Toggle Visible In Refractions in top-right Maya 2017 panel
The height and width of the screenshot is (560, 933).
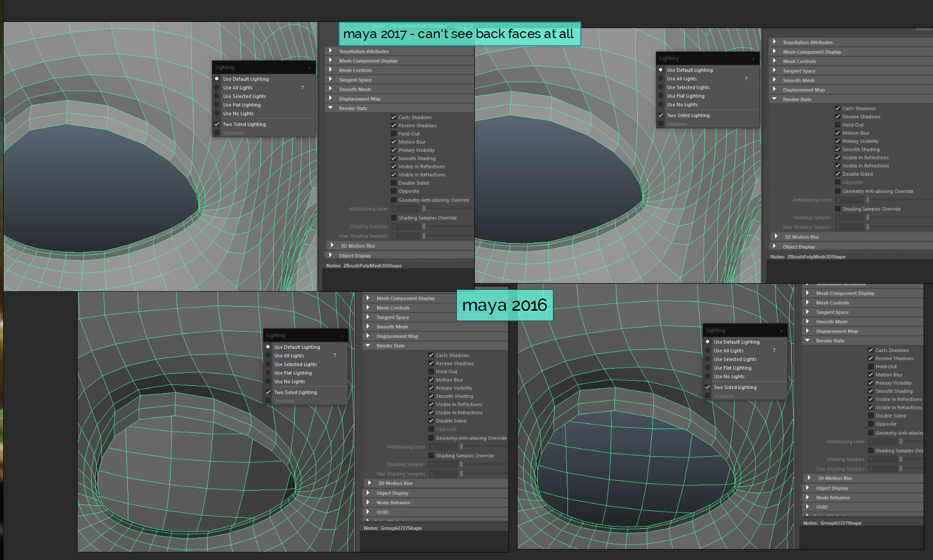[x=838, y=166]
